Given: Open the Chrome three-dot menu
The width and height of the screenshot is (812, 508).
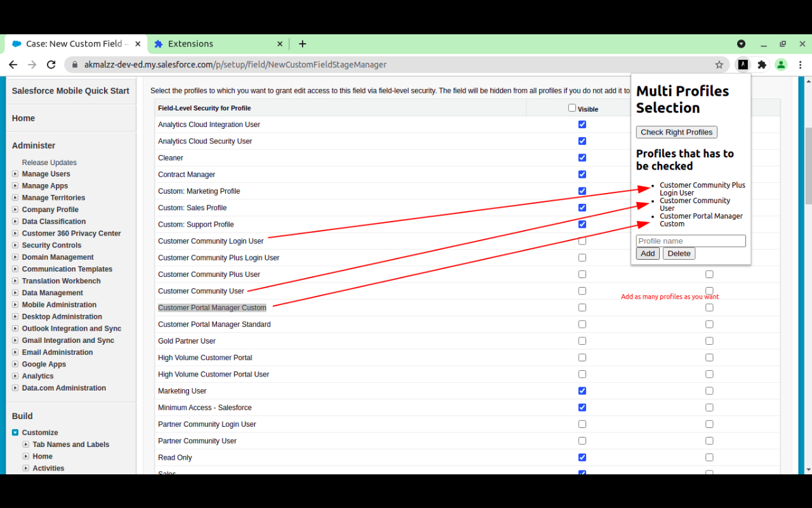Looking at the screenshot, I should 801,65.
